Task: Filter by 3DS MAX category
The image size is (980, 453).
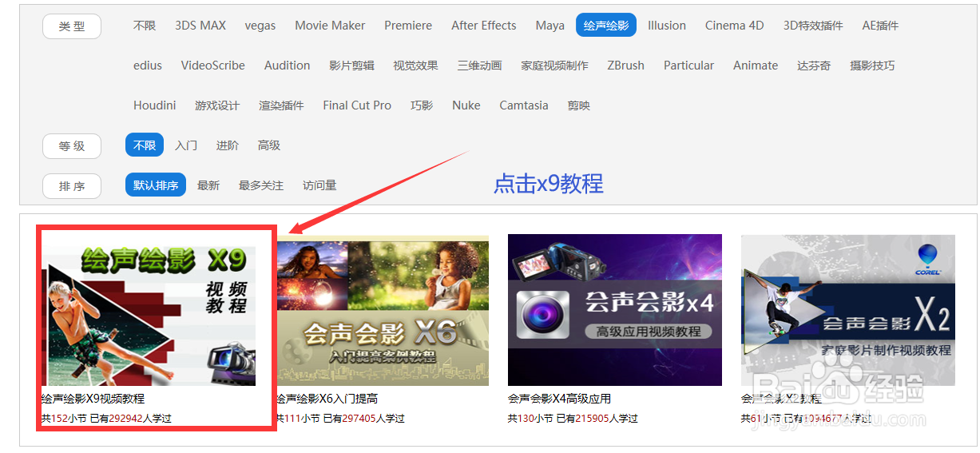Action: click(200, 26)
